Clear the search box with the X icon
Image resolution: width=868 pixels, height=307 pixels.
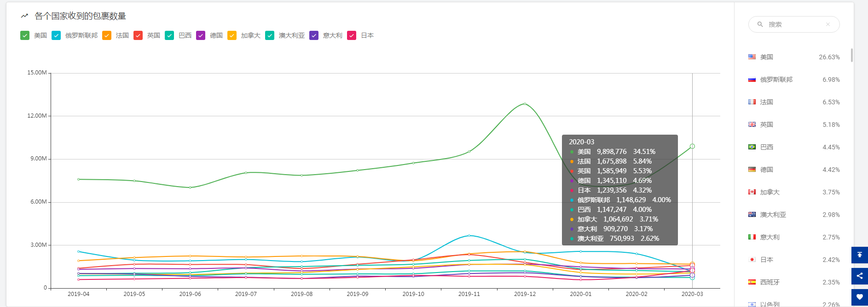pos(827,24)
